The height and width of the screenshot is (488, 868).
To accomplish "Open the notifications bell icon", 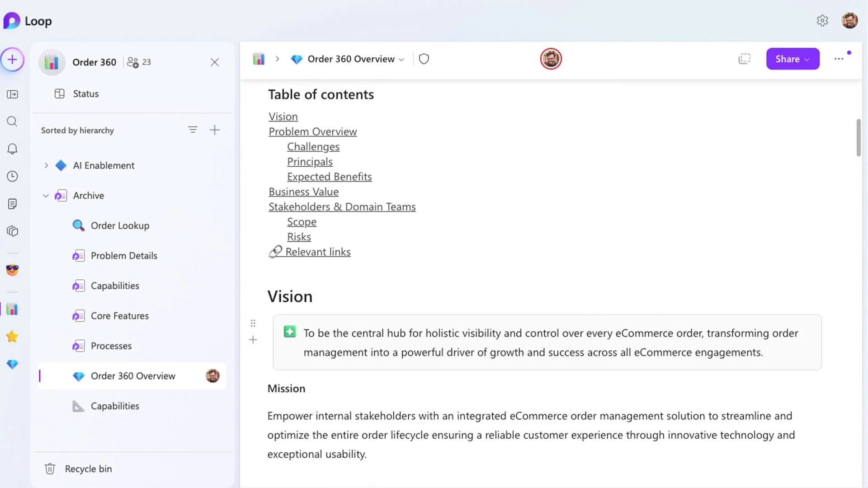I will click(x=12, y=149).
